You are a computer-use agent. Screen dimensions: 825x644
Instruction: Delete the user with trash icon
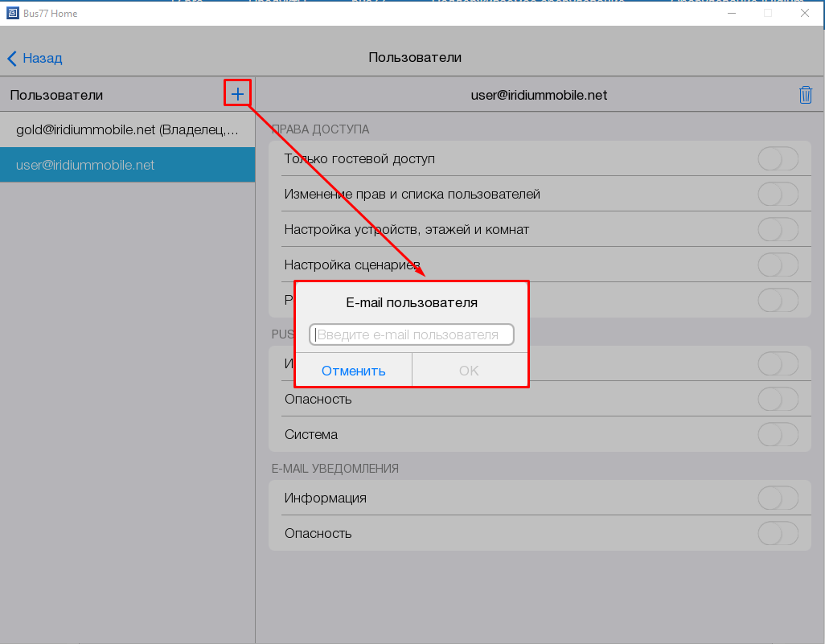[805, 95]
